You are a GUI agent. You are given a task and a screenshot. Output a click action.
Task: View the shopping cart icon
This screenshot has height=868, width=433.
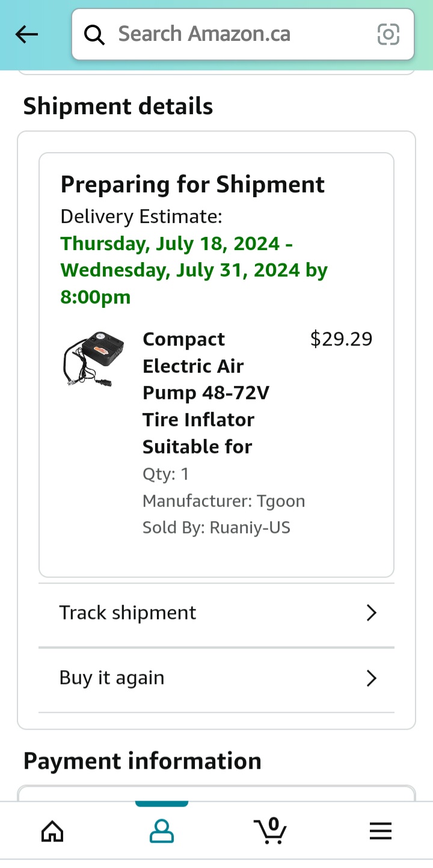271,831
